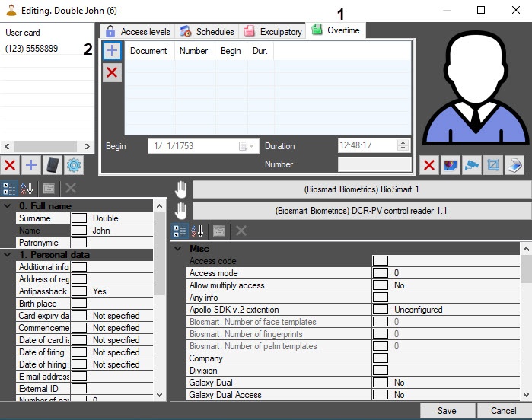Read card from card reader icon
The width and height of the screenshot is (532, 420).
tap(53, 166)
